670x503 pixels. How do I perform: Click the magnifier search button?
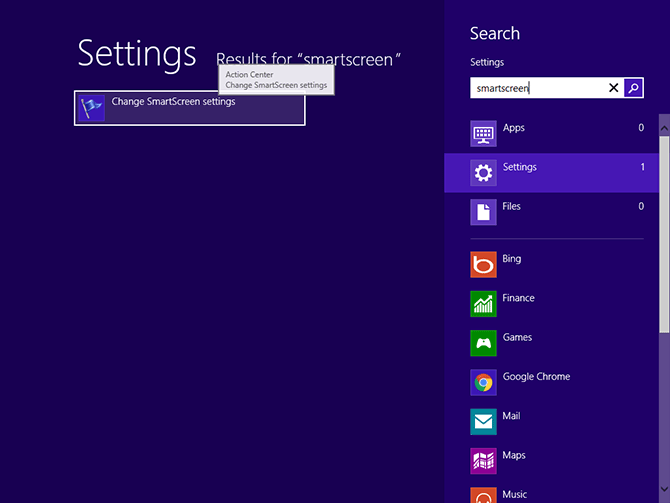pyautogui.click(x=633, y=88)
